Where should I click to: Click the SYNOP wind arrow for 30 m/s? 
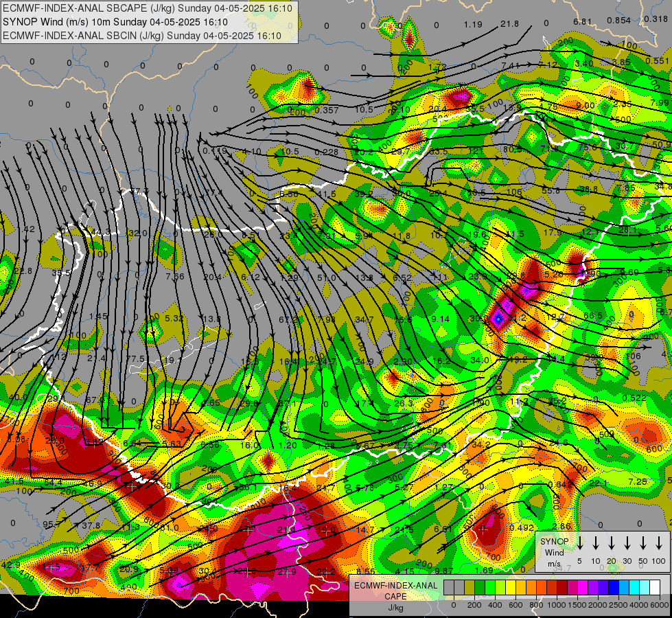[x=627, y=543]
